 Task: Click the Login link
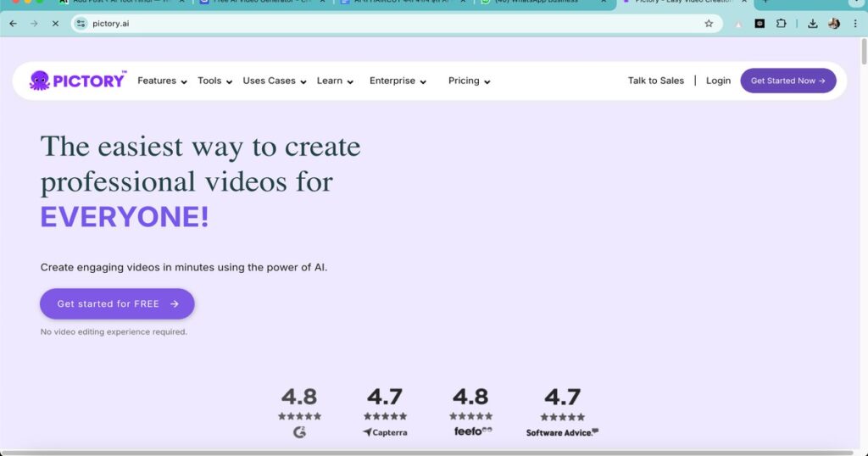click(718, 81)
